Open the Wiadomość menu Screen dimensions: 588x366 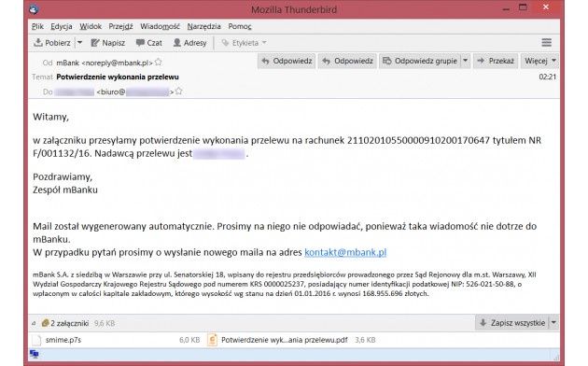pos(160,26)
